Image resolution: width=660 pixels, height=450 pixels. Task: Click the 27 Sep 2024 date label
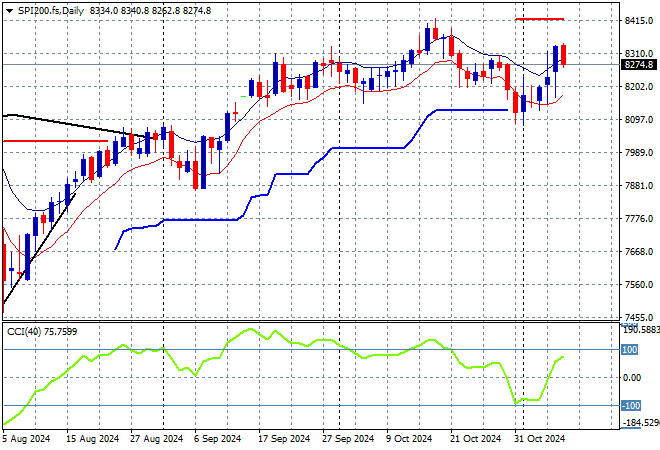pyautogui.click(x=348, y=439)
